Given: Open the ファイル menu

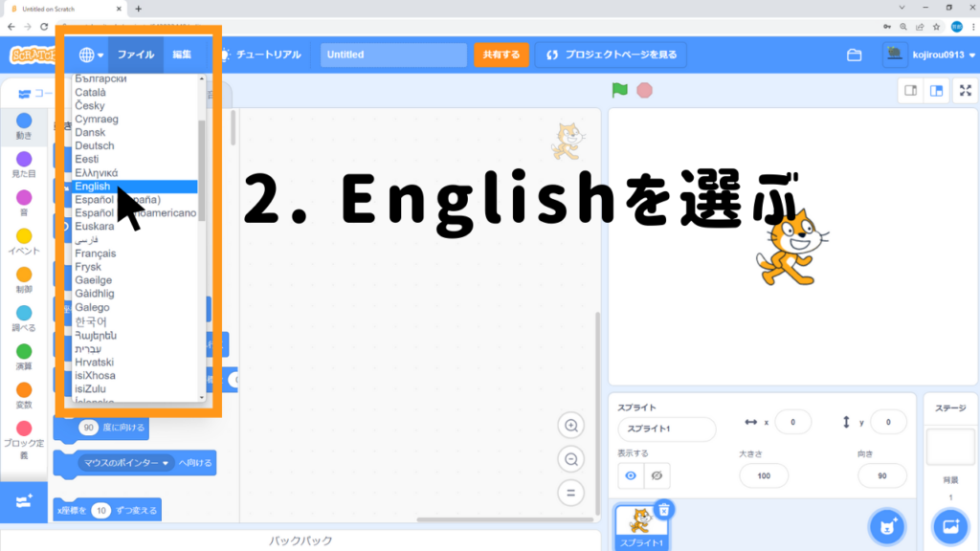Looking at the screenshot, I should pyautogui.click(x=136, y=55).
